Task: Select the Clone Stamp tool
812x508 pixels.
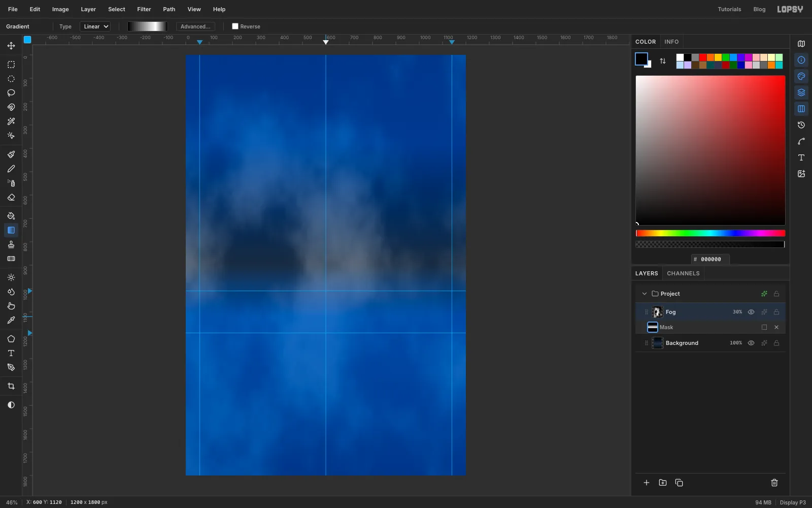Action: coord(11,244)
